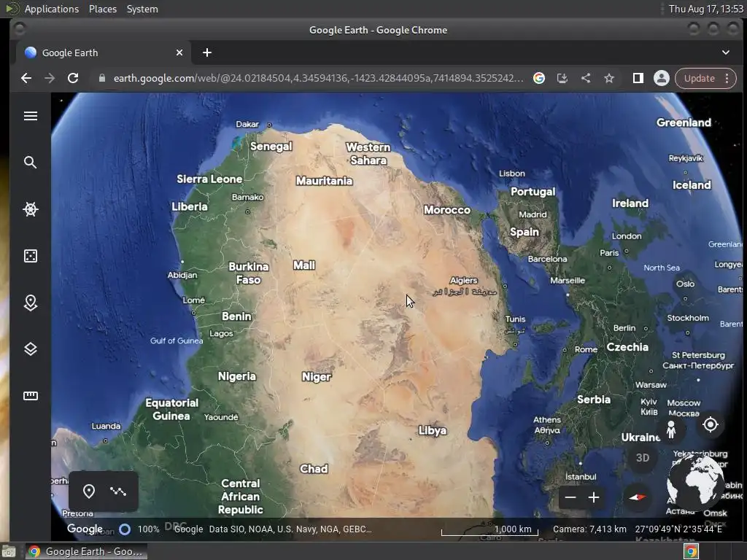This screenshot has width=747, height=560.
Task: Click the show desktop icon in taskbar
Action: (x=9, y=551)
